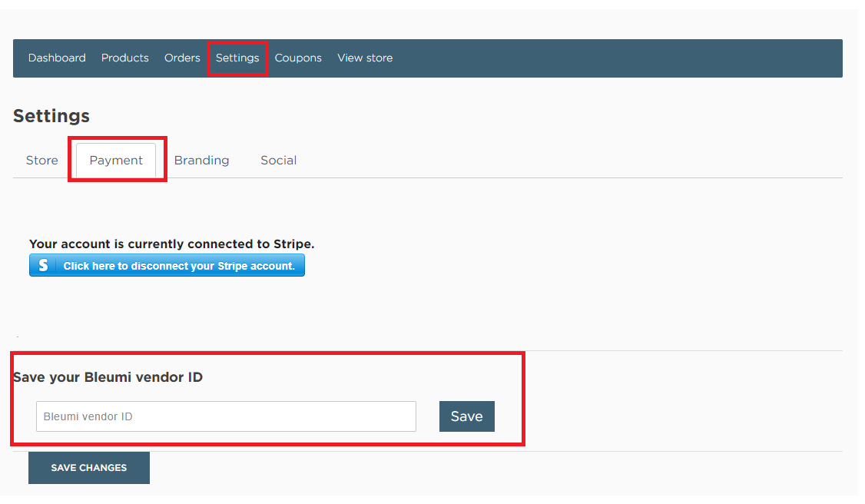This screenshot has height=504, width=865.
Task: Select Settings in the navigation bar
Action: tap(237, 58)
